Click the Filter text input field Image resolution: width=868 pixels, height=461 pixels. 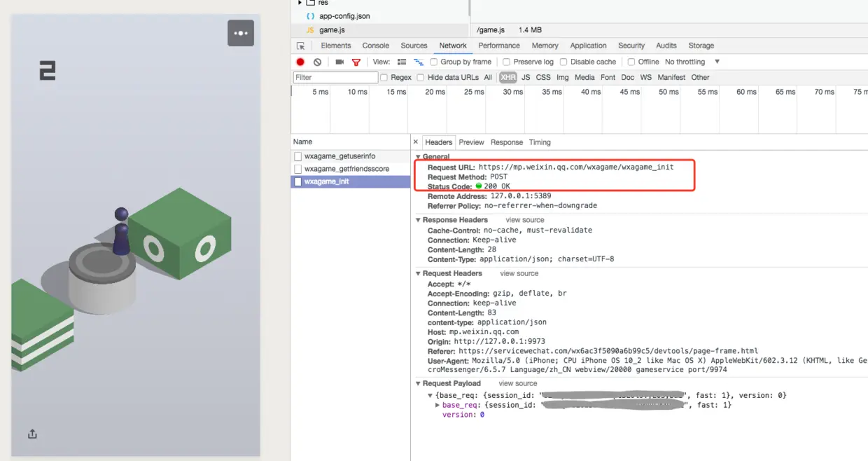pyautogui.click(x=335, y=77)
